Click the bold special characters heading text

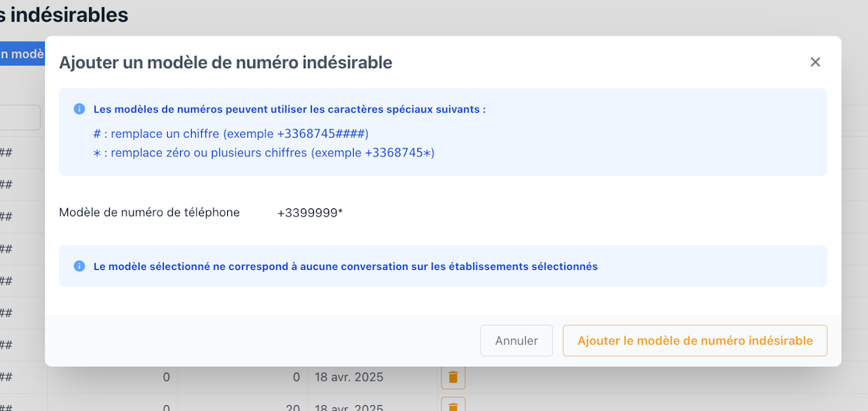(x=289, y=110)
